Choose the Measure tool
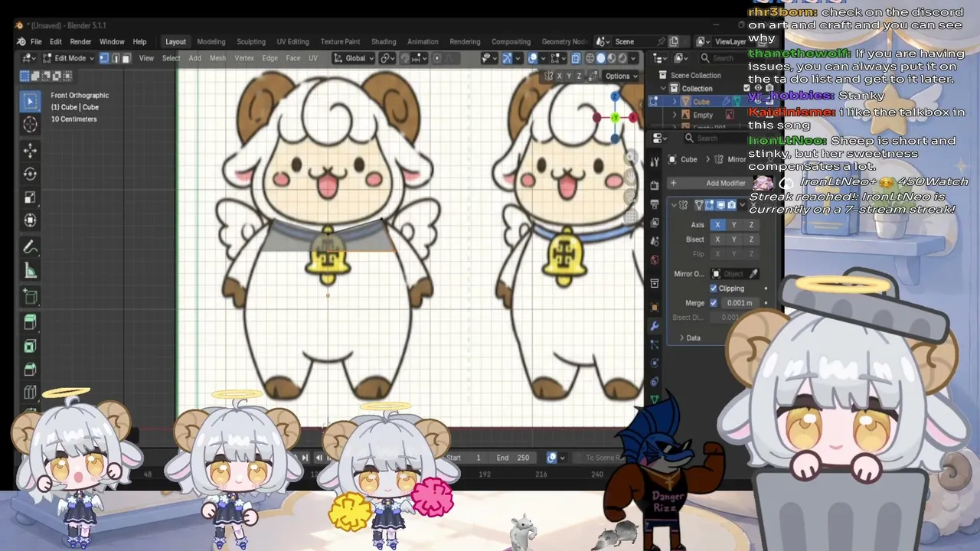980x551 pixels. coord(31,271)
